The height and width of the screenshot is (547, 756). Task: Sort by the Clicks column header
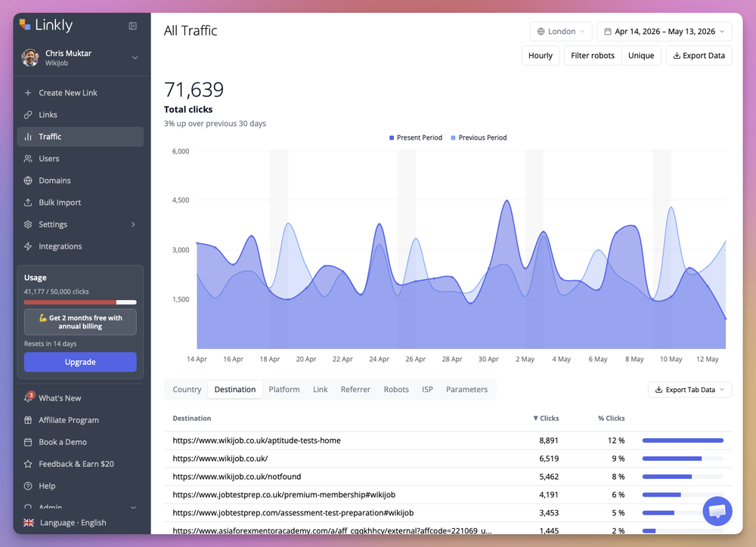pos(546,419)
